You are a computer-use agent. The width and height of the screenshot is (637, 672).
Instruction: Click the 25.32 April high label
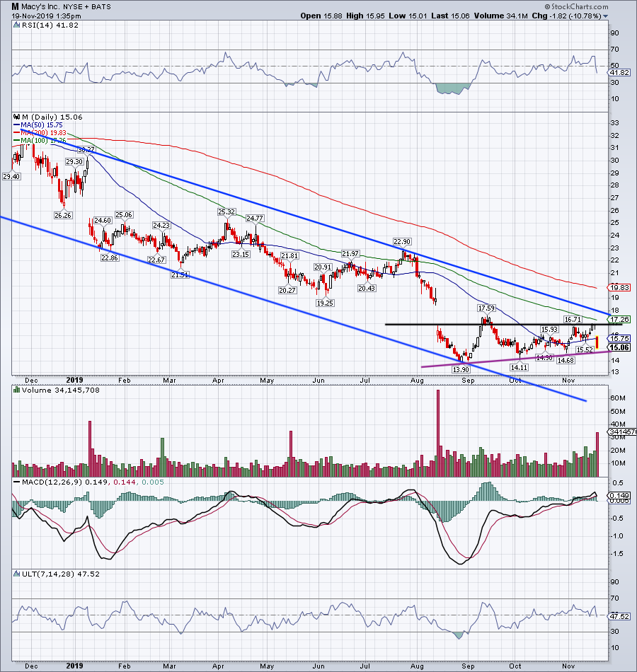pyautogui.click(x=226, y=212)
